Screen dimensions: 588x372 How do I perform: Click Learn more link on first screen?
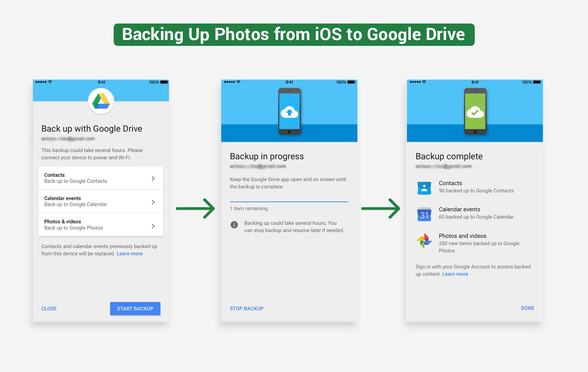point(129,254)
